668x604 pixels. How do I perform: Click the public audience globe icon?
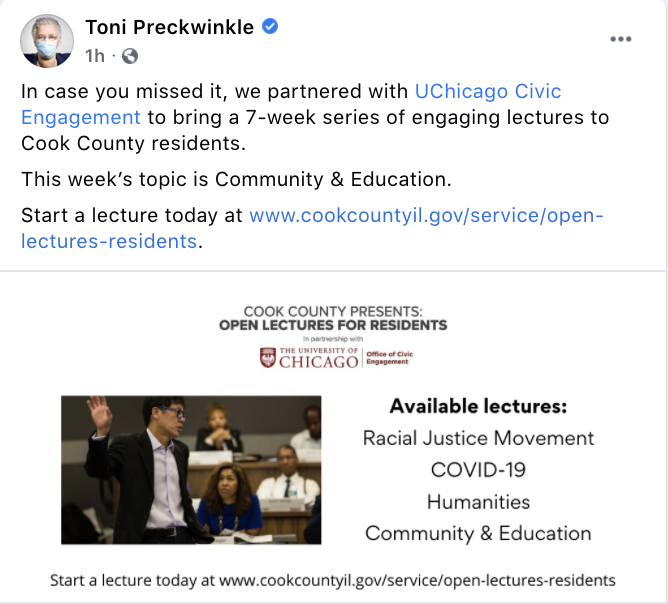(x=129, y=55)
